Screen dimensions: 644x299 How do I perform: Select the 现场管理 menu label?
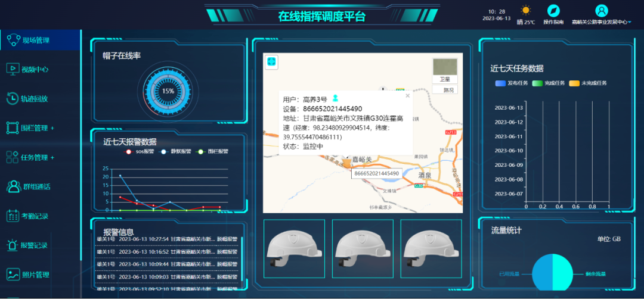pyautogui.click(x=36, y=40)
